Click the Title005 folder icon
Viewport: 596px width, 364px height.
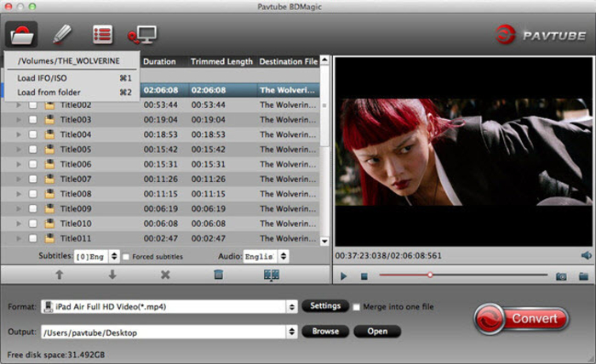[49, 149]
